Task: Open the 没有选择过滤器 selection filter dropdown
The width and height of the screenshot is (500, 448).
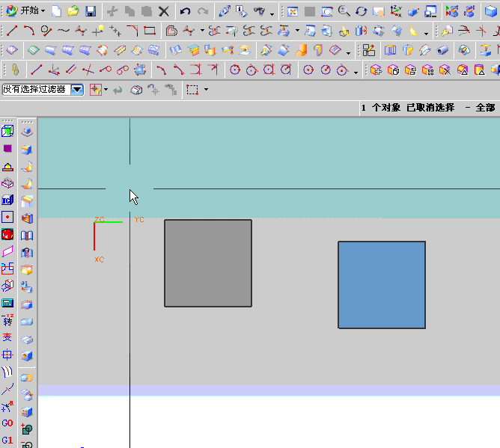Action: click(77, 89)
